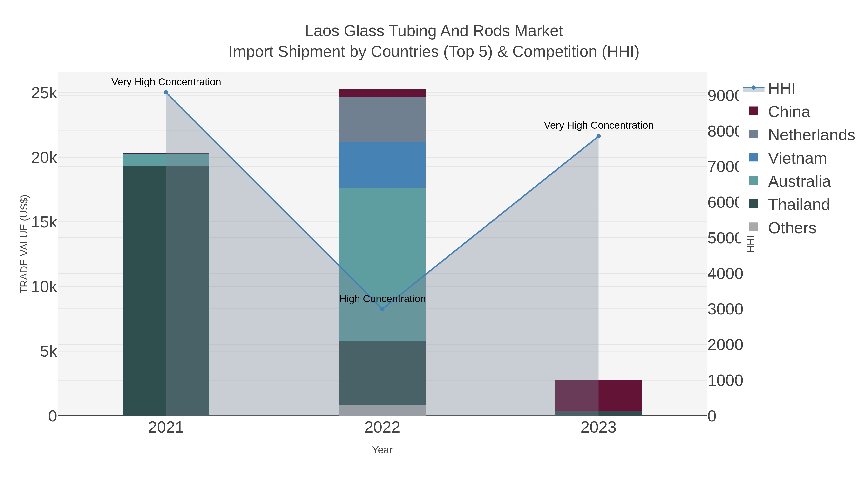Click the 25k y-axis tick label
The height and width of the screenshot is (488, 868).
[x=44, y=93]
